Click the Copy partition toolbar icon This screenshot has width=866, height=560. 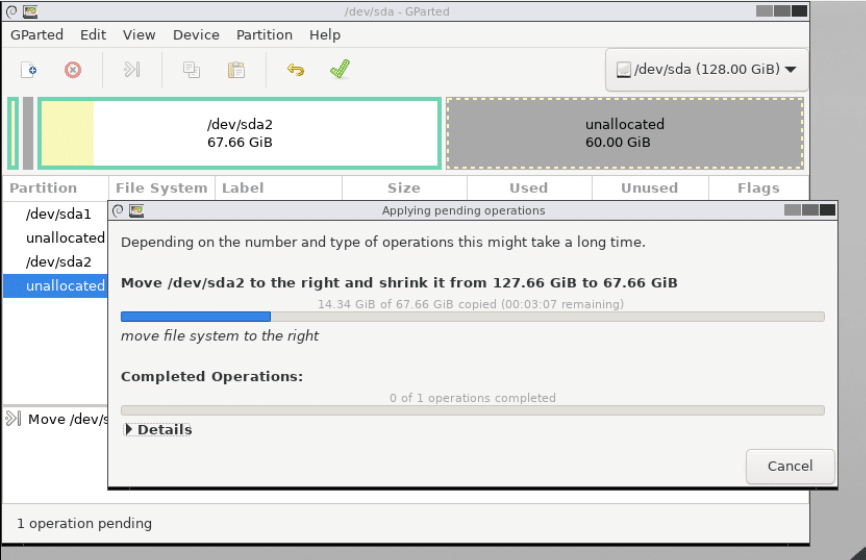click(191, 70)
